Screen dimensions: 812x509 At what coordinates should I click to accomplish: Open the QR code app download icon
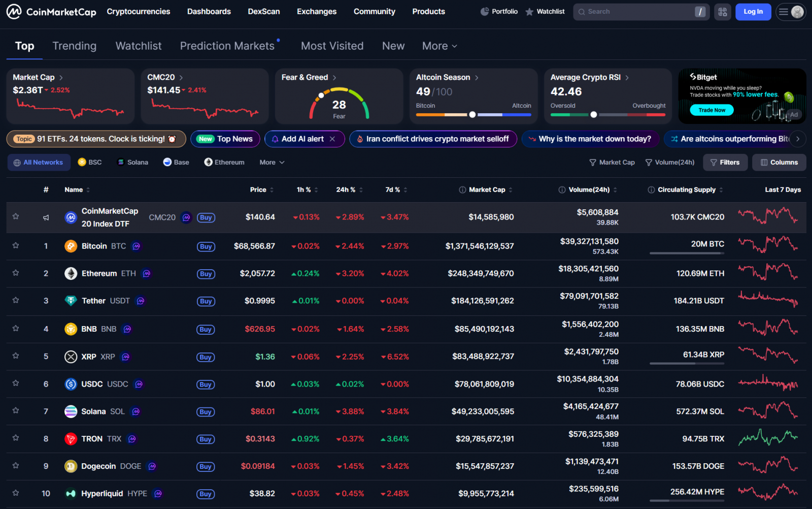(x=722, y=12)
